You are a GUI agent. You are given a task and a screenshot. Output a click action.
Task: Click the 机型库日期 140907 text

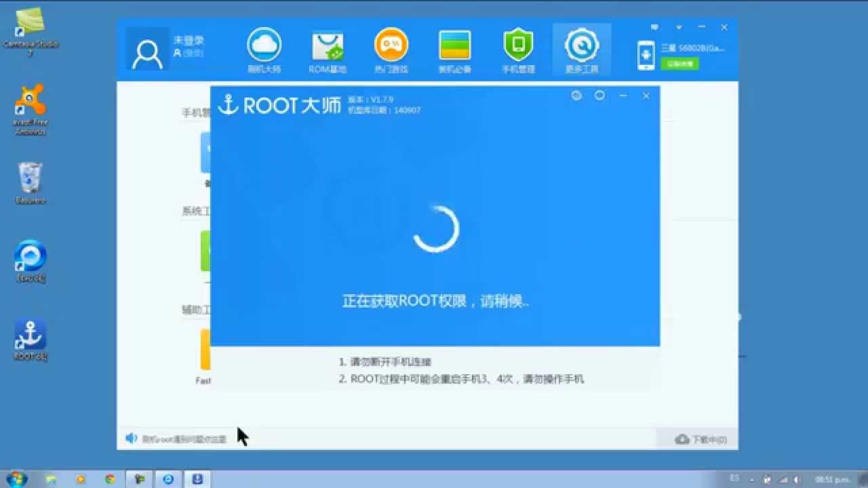(x=384, y=110)
